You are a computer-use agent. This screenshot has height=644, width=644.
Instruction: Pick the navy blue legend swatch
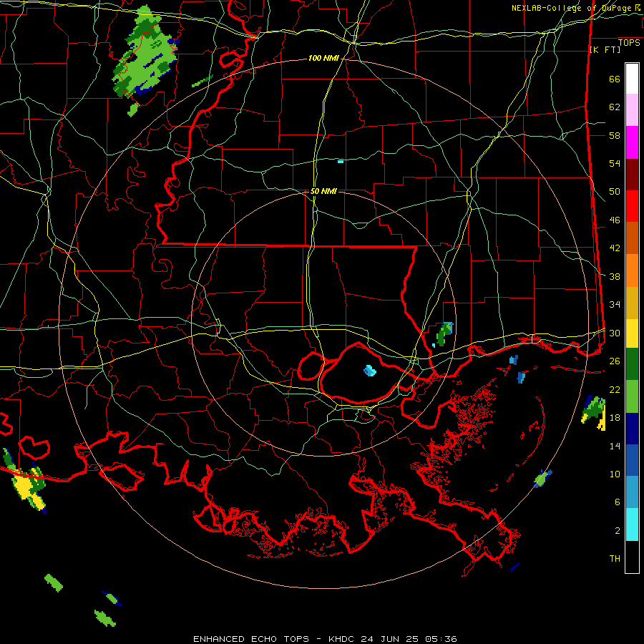point(632,429)
